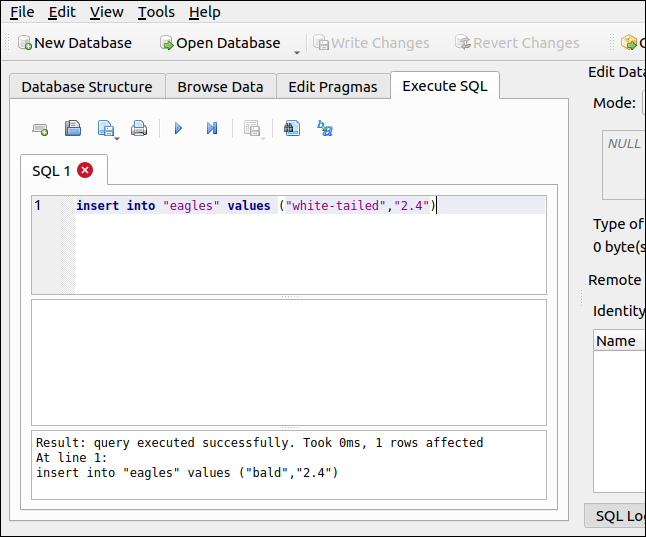The height and width of the screenshot is (537, 646).
Task: Open the View menu
Action: (106, 12)
